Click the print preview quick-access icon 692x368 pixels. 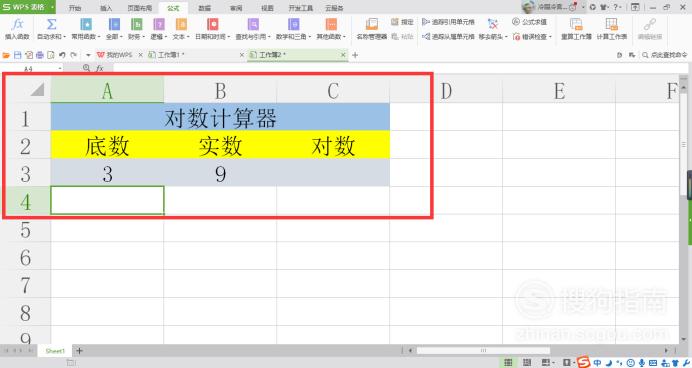coord(51,55)
